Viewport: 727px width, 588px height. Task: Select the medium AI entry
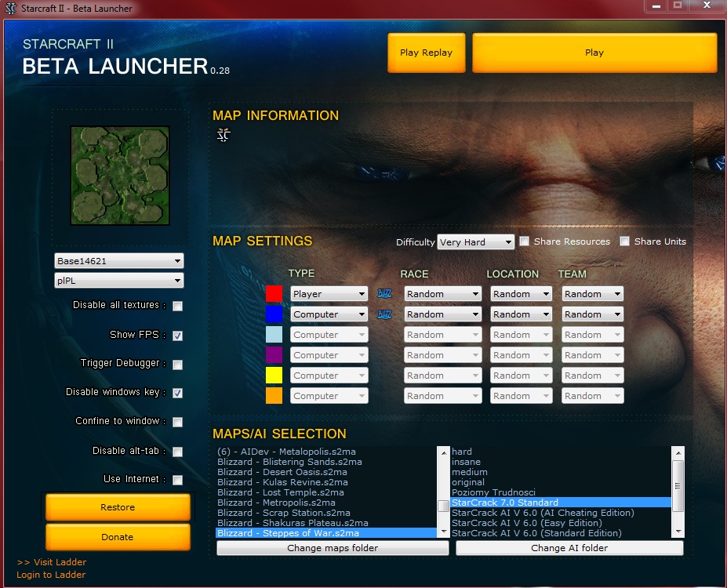point(561,472)
